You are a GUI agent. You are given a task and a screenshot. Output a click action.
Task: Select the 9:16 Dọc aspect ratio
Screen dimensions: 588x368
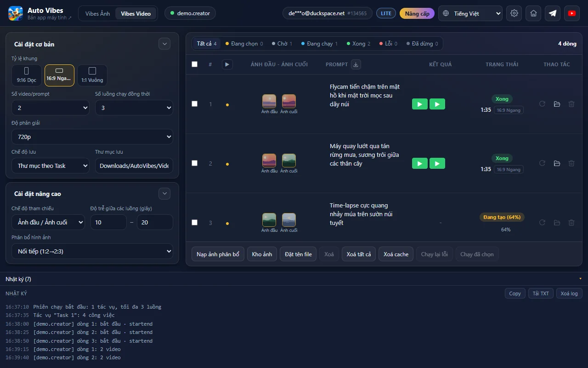[26, 75]
